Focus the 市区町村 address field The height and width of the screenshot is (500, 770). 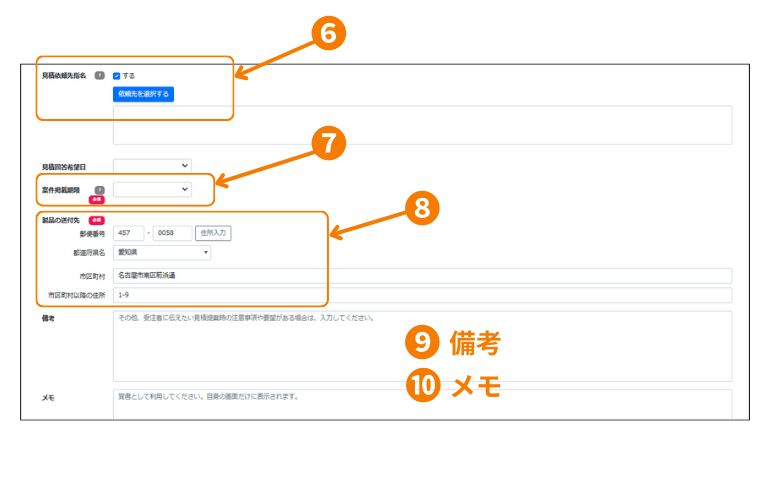pyautogui.click(x=422, y=275)
